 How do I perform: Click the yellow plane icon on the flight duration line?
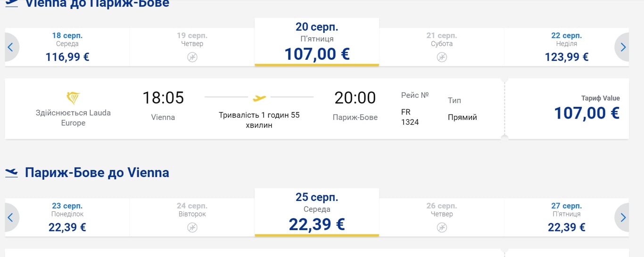[259, 98]
